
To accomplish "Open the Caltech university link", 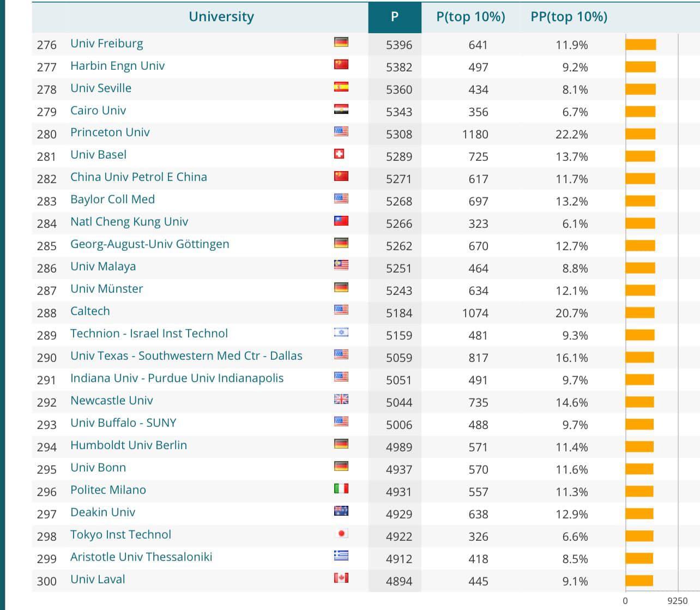I will (x=90, y=311).
